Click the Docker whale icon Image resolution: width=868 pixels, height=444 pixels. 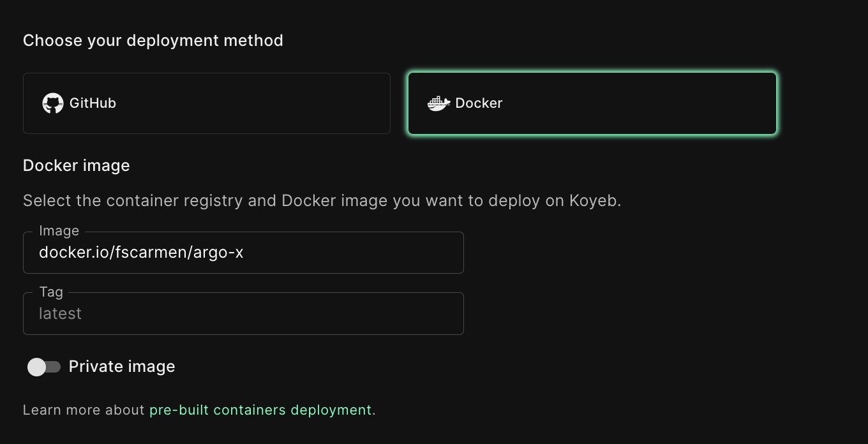(438, 103)
